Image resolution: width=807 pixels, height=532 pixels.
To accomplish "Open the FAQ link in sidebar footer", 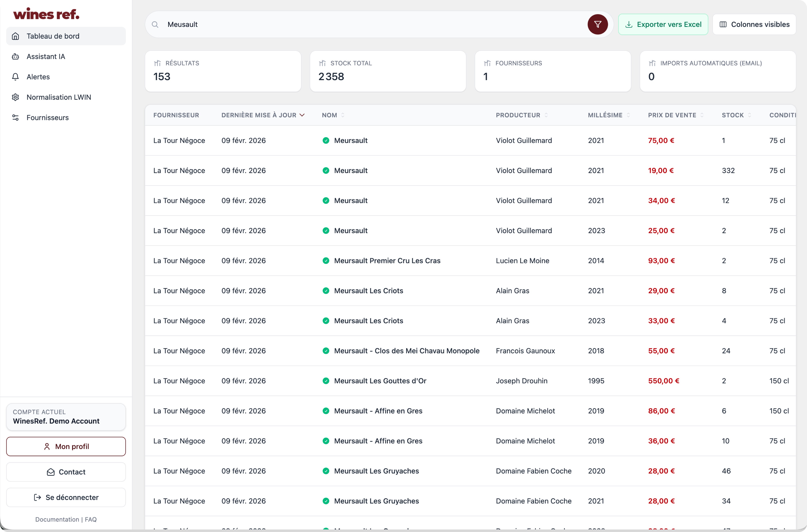I will 91,519.
